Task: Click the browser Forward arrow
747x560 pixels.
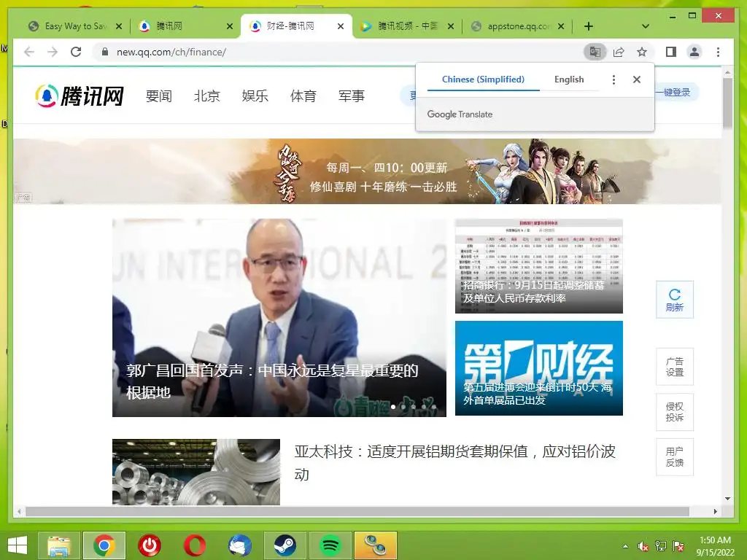Action: pyautogui.click(x=53, y=52)
